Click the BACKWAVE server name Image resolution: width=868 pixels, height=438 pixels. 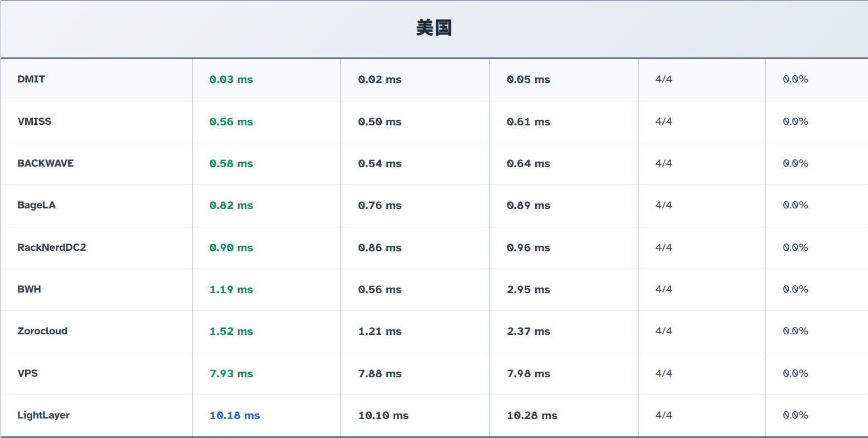pyautogui.click(x=46, y=163)
